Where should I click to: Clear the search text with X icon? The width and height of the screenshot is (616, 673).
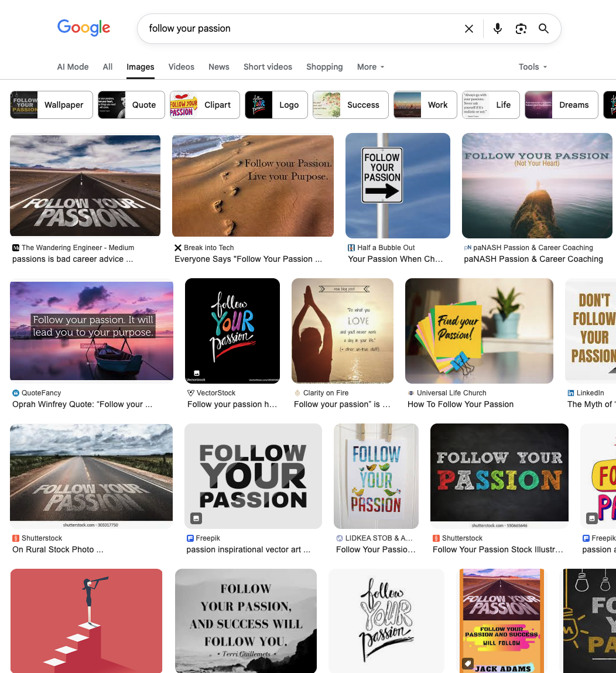[x=469, y=29]
